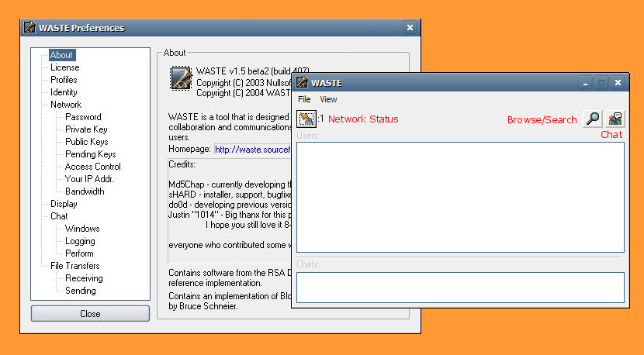Screen dimensions: 644x355
Task: Click inside the Users list box
Action: [x=460, y=197]
